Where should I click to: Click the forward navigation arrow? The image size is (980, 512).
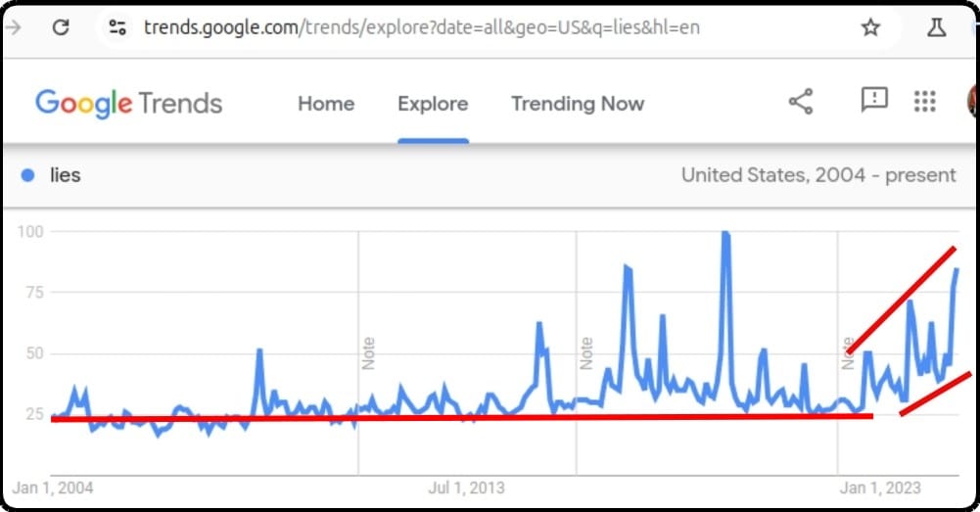[x=13, y=26]
